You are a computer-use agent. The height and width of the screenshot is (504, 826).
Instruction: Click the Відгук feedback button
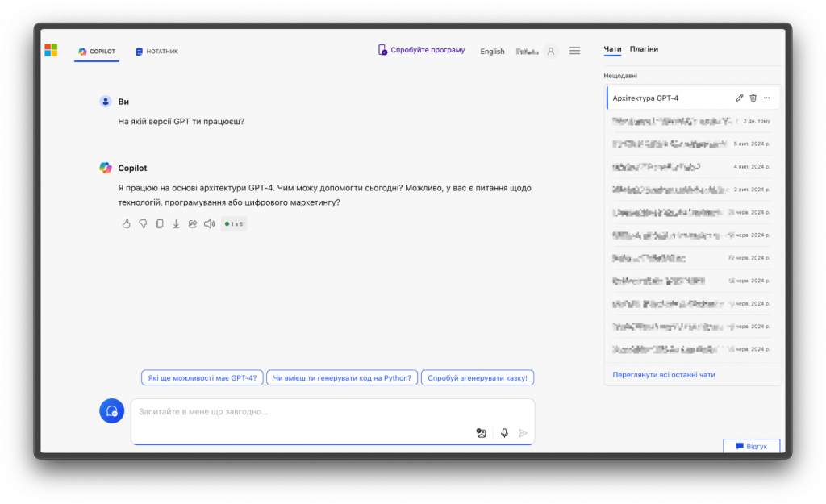coord(751,446)
